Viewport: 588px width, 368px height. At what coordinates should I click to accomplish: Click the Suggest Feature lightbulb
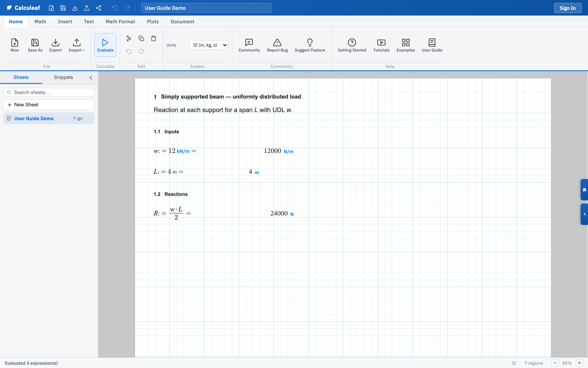pos(310,45)
